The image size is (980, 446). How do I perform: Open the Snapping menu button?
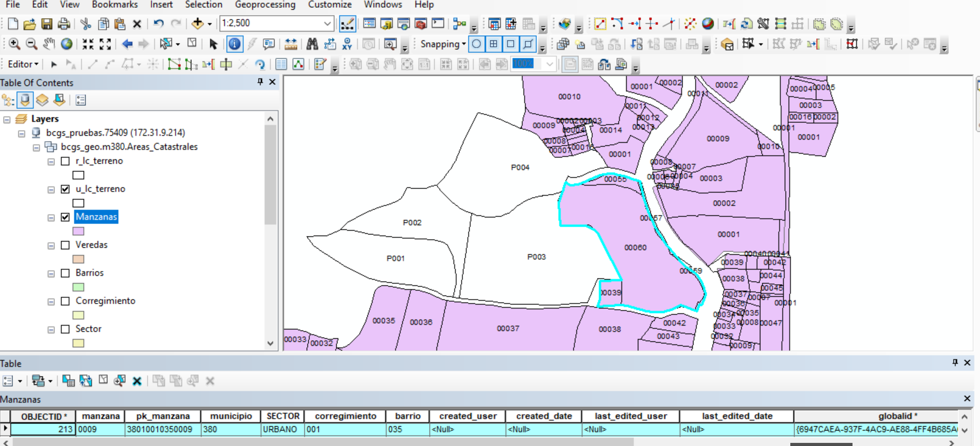point(443,44)
